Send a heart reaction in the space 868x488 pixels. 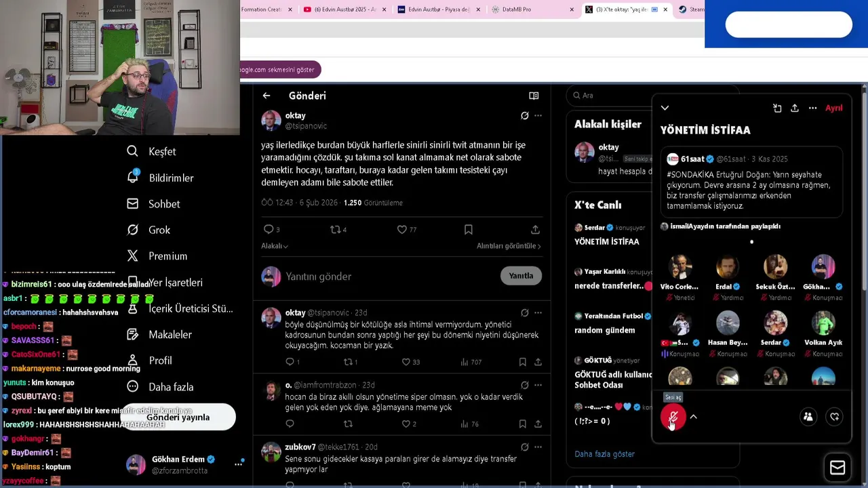point(835,417)
